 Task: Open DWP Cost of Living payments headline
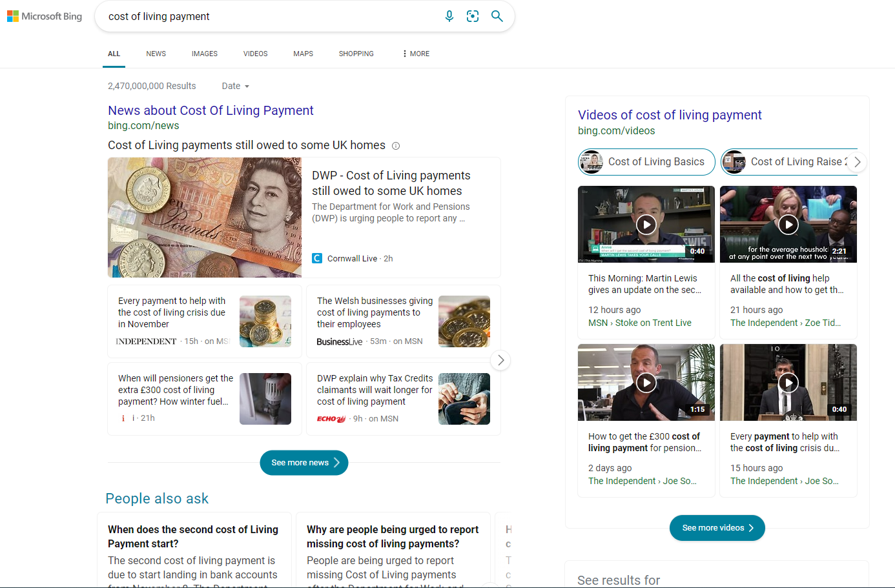tap(391, 183)
